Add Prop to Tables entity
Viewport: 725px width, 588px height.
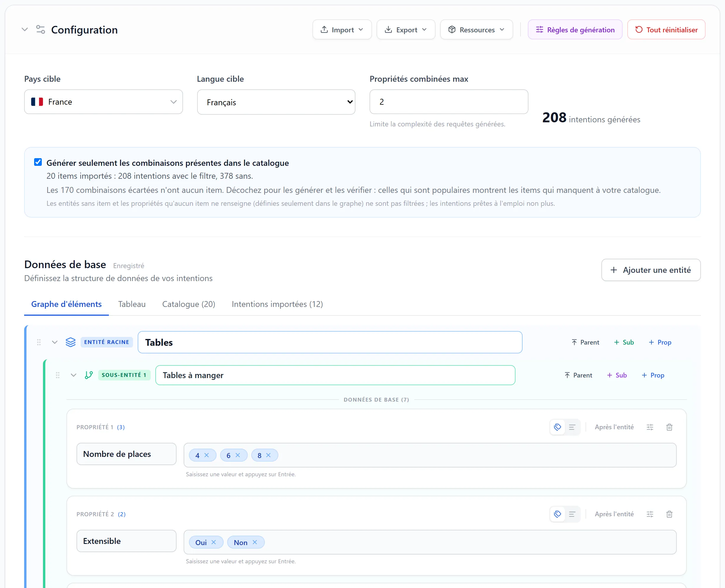660,342
